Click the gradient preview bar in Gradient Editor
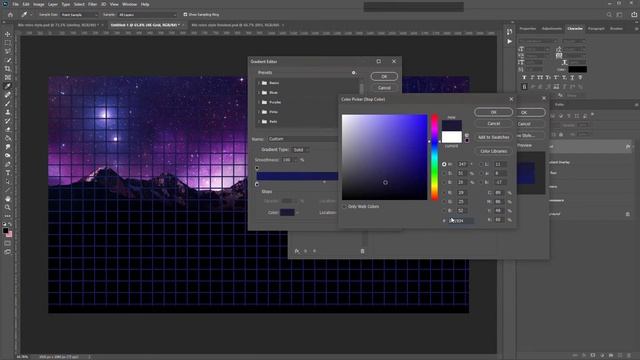This screenshot has height=360, width=640. 297,176
